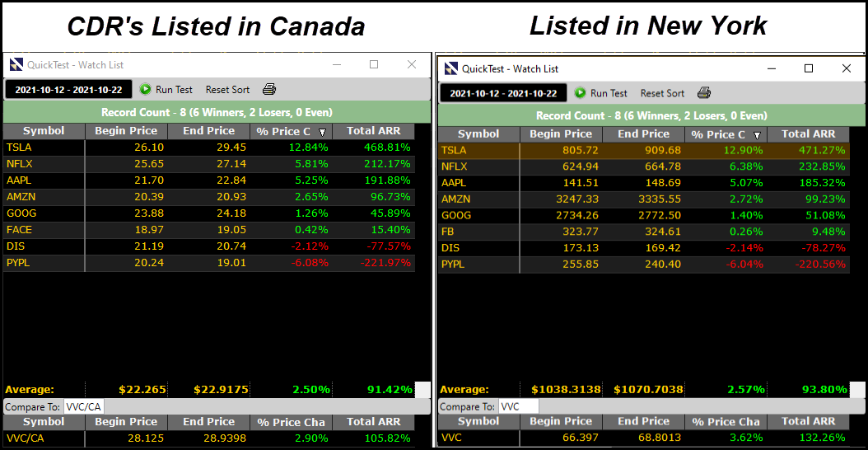Click green Run Test play icon, Canada window
This screenshot has width=868, height=450.
[x=145, y=89]
